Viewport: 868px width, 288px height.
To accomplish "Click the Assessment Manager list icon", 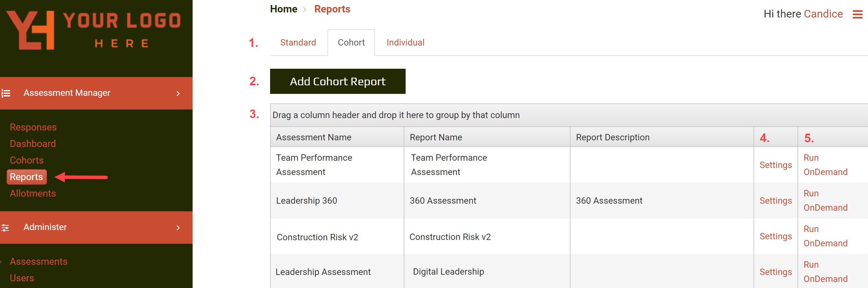I will [x=6, y=93].
